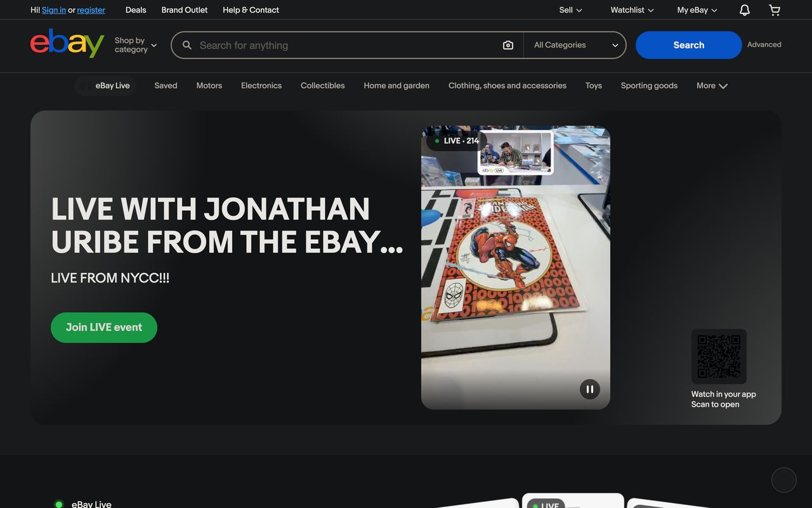812x508 pixels.
Task: Expand the More categories menu
Action: click(x=712, y=86)
